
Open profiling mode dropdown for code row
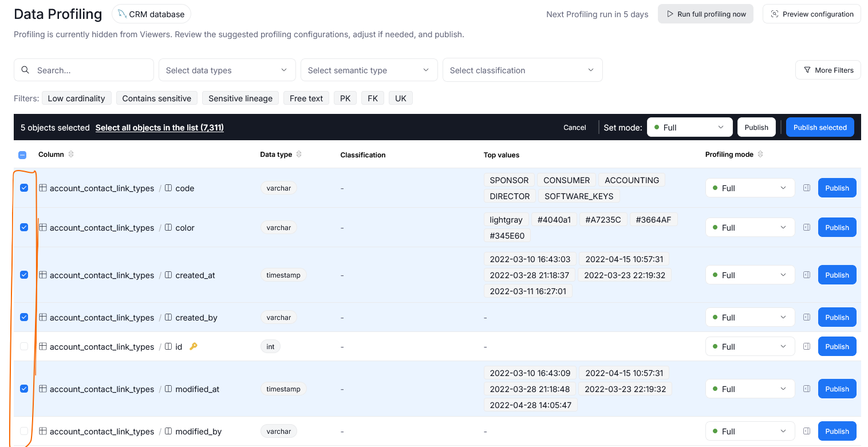750,188
